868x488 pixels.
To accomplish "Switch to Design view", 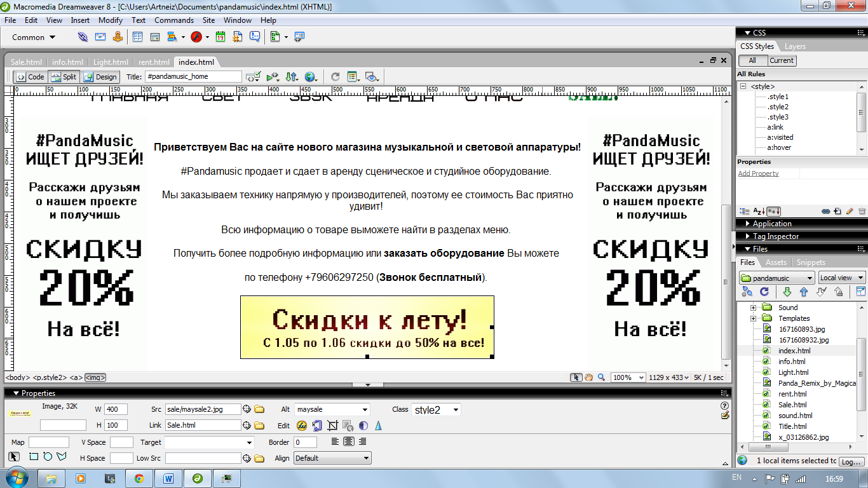I will (100, 77).
